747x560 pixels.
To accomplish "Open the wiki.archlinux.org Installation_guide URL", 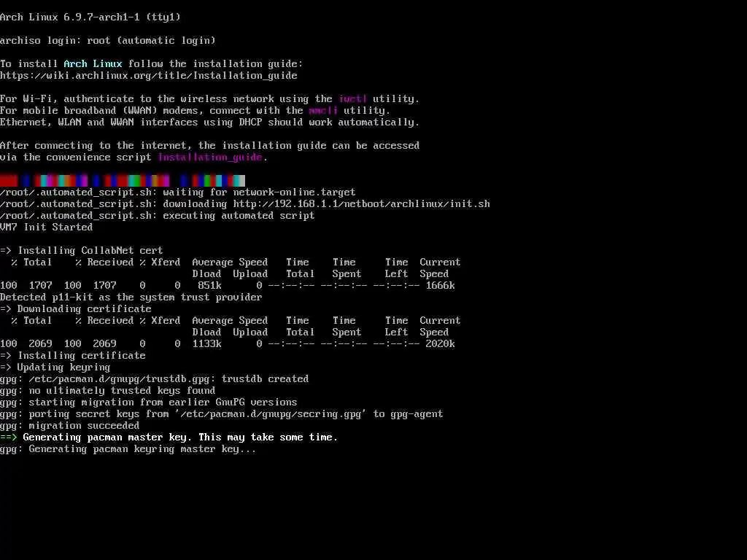I will click(149, 75).
